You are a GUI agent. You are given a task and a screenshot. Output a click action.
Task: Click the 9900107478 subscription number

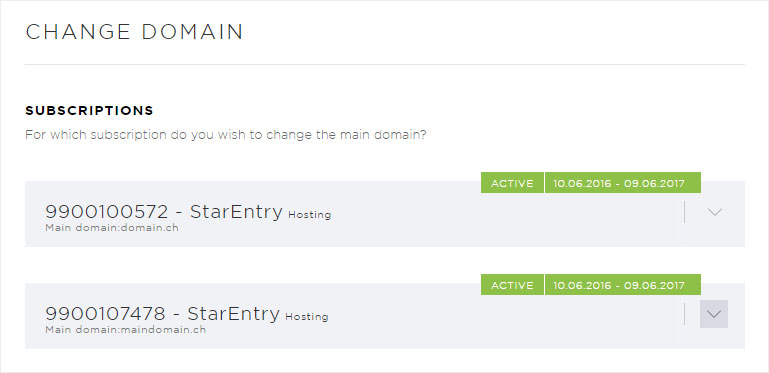click(x=105, y=314)
